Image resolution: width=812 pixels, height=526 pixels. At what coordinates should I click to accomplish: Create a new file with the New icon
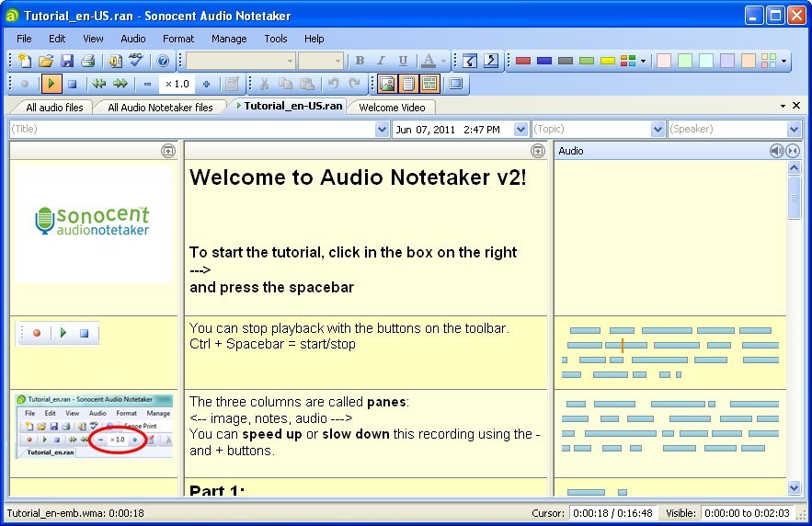pyautogui.click(x=24, y=61)
